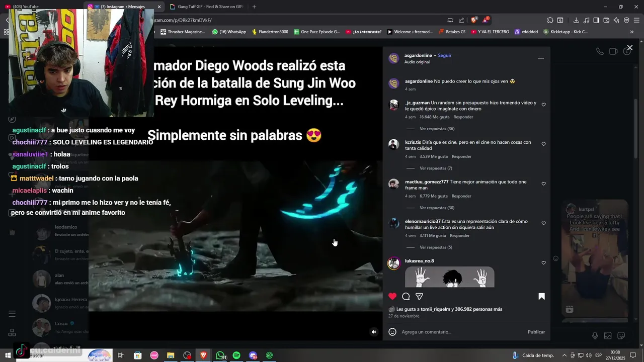Reply to _jc_guzman's comment with Responder
The image size is (644, 362).
[463, 117]
